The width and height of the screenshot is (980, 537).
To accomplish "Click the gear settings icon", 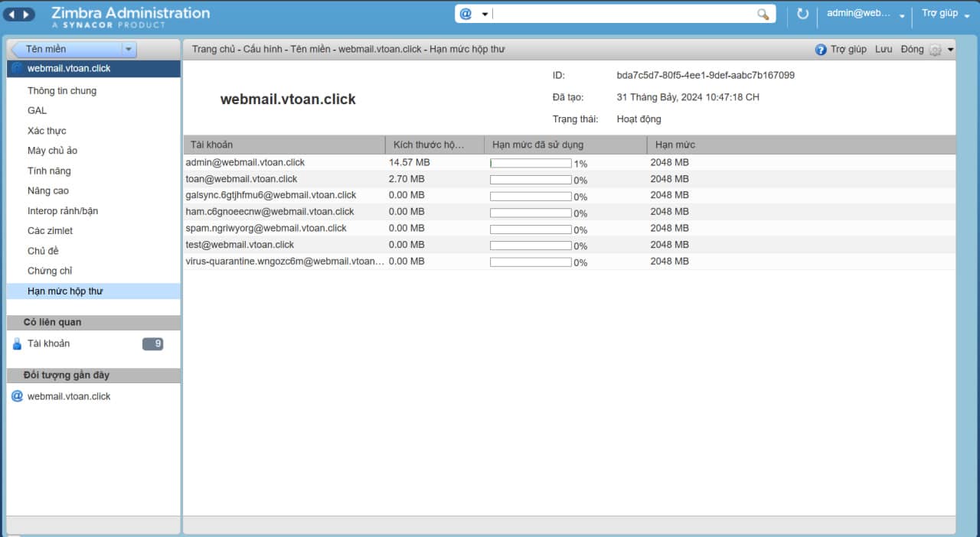I will 935,50.
